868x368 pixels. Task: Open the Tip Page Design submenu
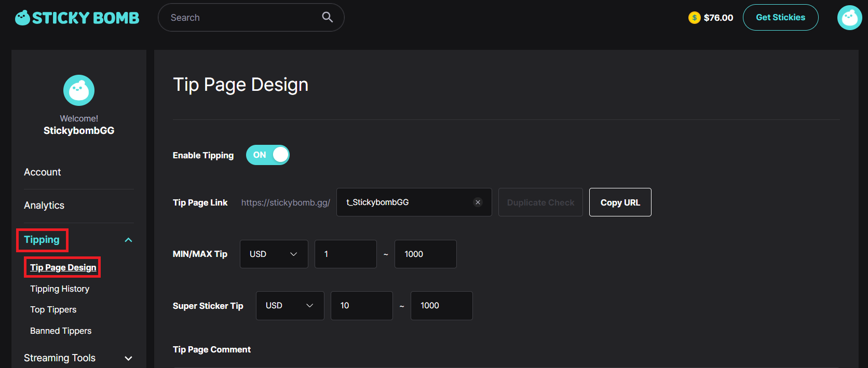click(x=63, y=267)
